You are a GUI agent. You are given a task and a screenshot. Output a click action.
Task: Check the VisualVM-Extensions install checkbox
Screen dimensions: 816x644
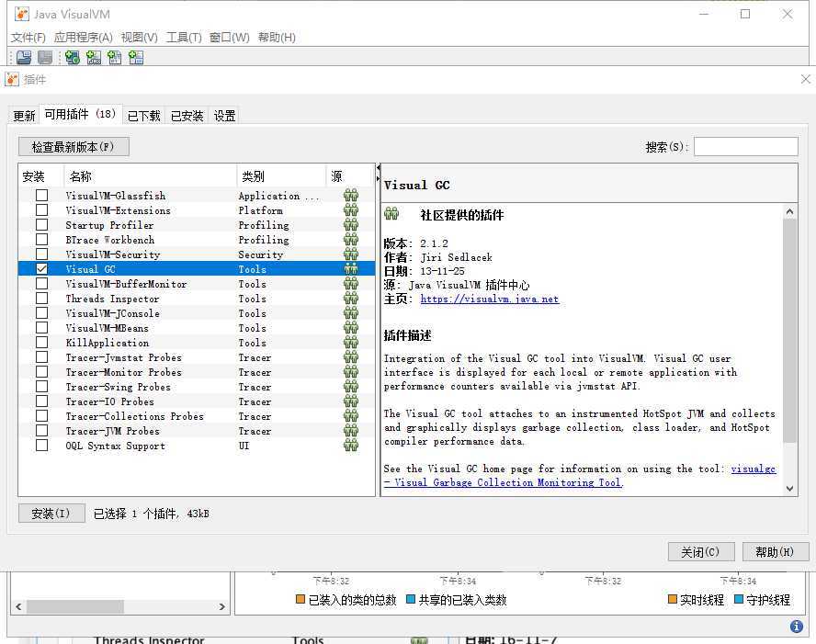(x=41, y=209)
